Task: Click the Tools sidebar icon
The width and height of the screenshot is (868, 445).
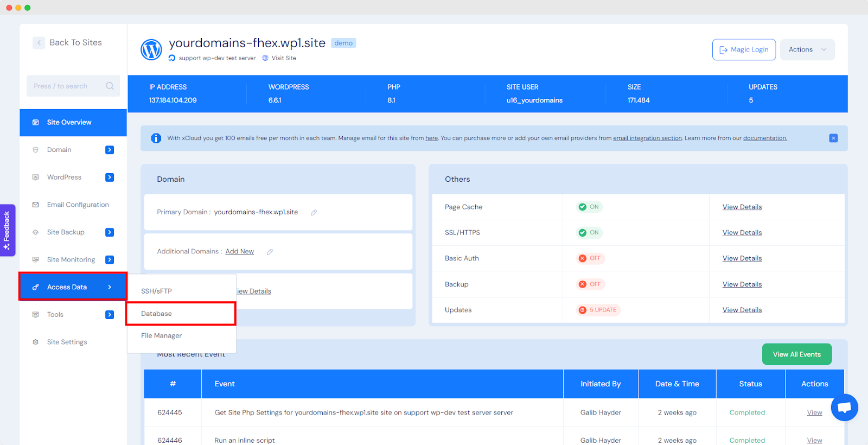Action: 36,315
